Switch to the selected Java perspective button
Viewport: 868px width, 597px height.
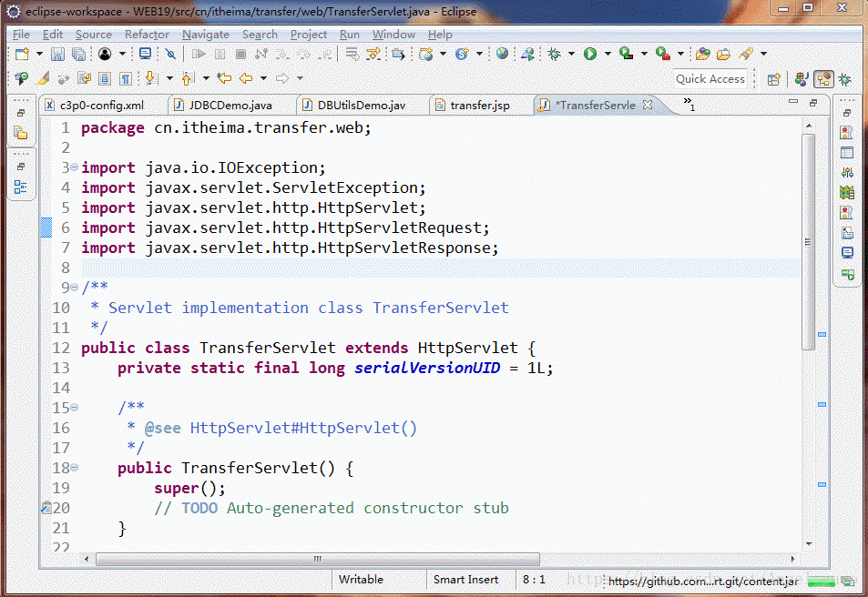pyautogui.click(x=823, y=79)
